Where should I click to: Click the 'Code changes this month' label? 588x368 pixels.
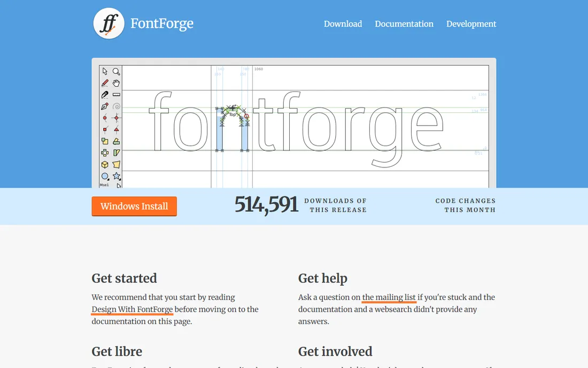tap(466, 205)
